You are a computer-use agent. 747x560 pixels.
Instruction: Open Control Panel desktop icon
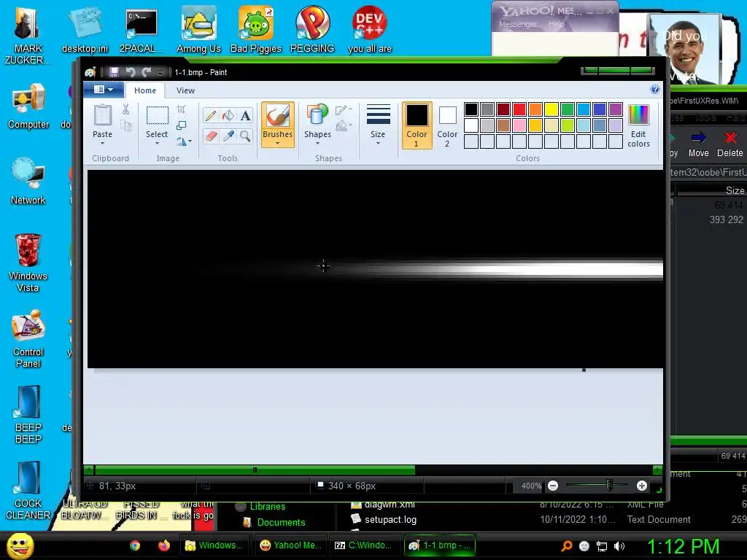coord(28,339)
